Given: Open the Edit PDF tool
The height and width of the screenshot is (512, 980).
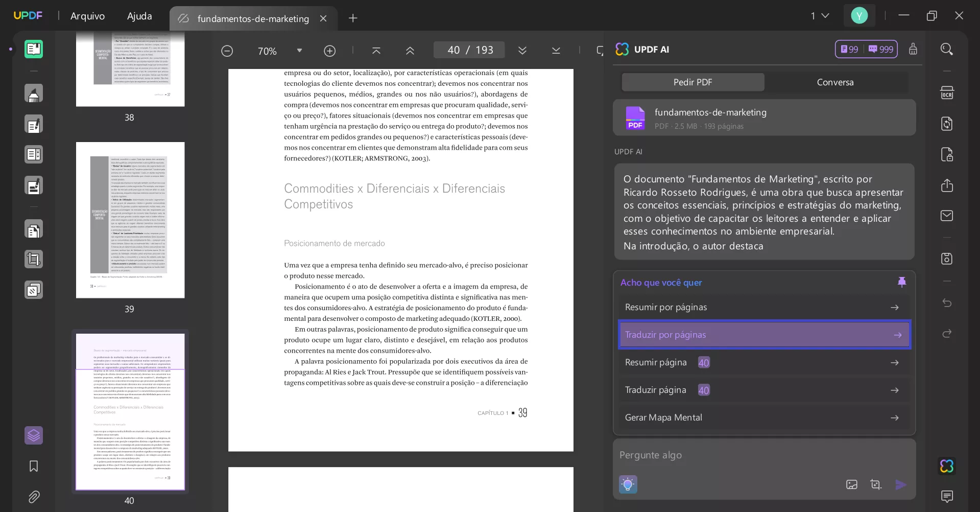Looking at the screenshot, I should coord(34,124).
